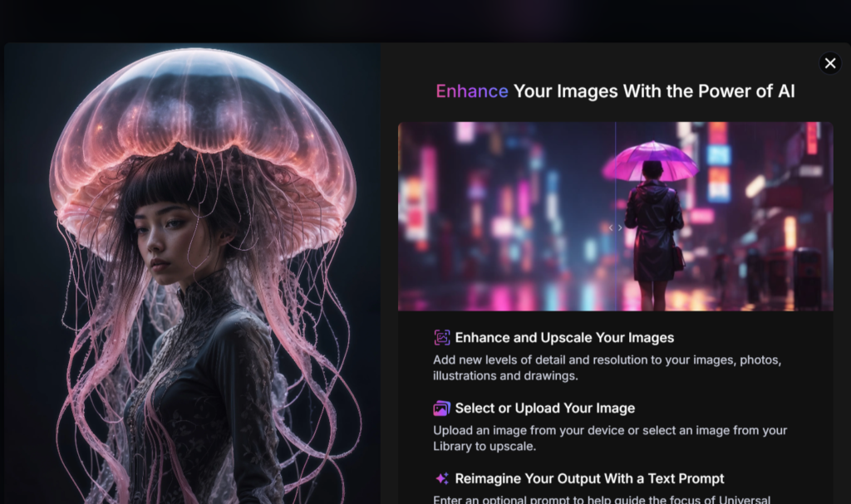Click the Select or Upload image icon
851x504 pixels.
pos(442,409)
